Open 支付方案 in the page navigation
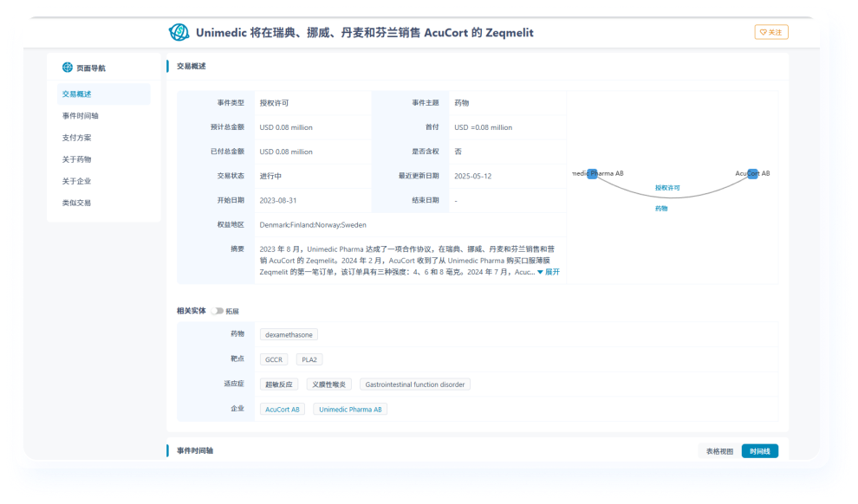 (x=76, y=138)
